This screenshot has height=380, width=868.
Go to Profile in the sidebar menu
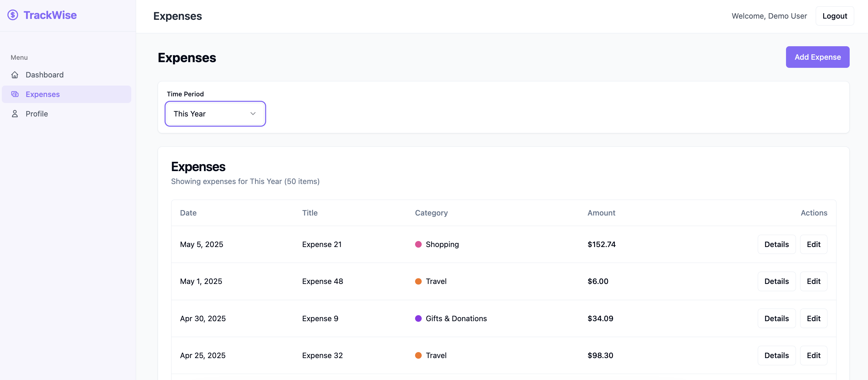pyautogui.click(x=37, y=114)
